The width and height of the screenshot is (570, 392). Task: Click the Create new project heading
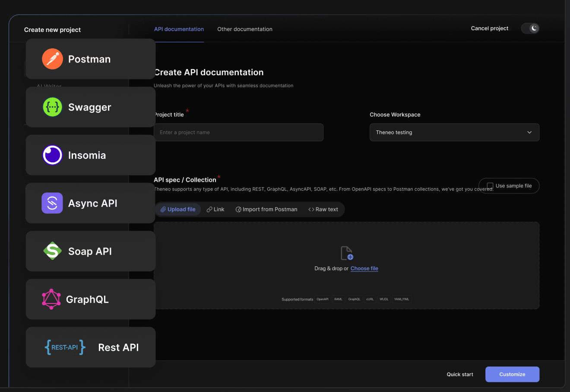click(52, 30)
